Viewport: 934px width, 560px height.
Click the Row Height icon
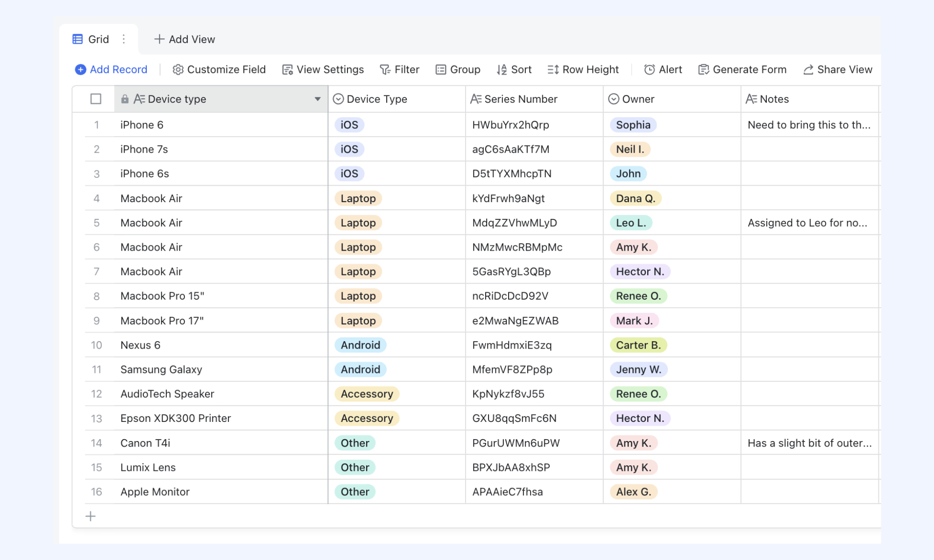tap(553, 70)
